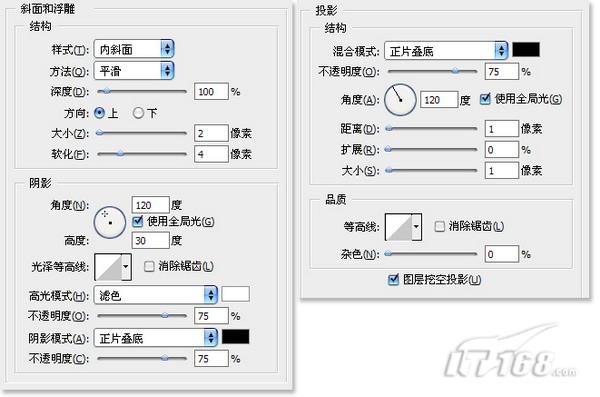Open the drop shadow 等高线 picker arrow
The image size is (600, 397).
tap(417, 227)
